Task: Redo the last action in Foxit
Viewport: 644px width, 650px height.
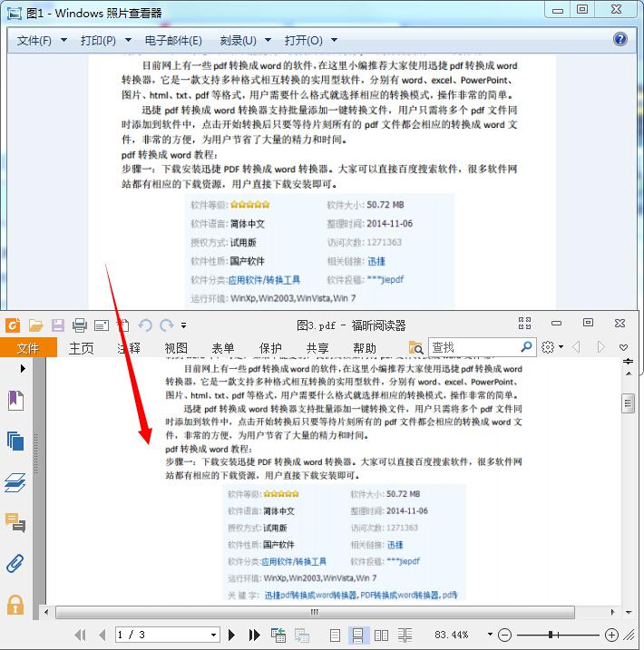Action: click(167, 325)
